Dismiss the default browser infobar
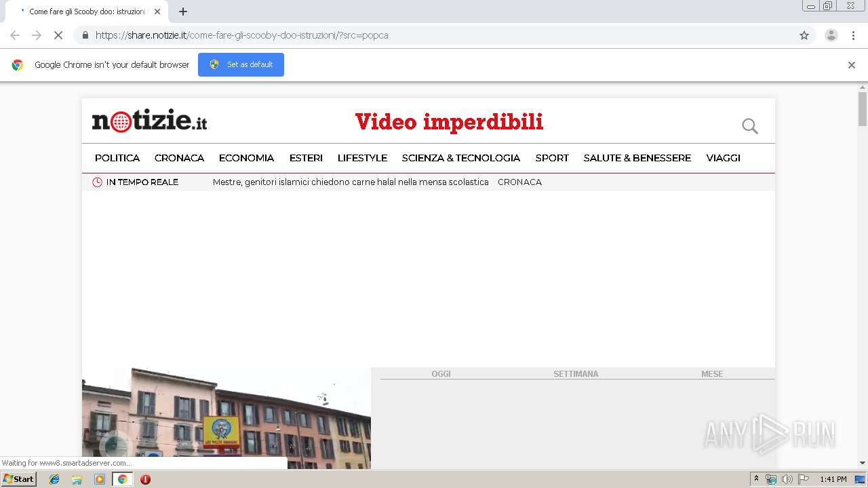 (x=852, y=65)
